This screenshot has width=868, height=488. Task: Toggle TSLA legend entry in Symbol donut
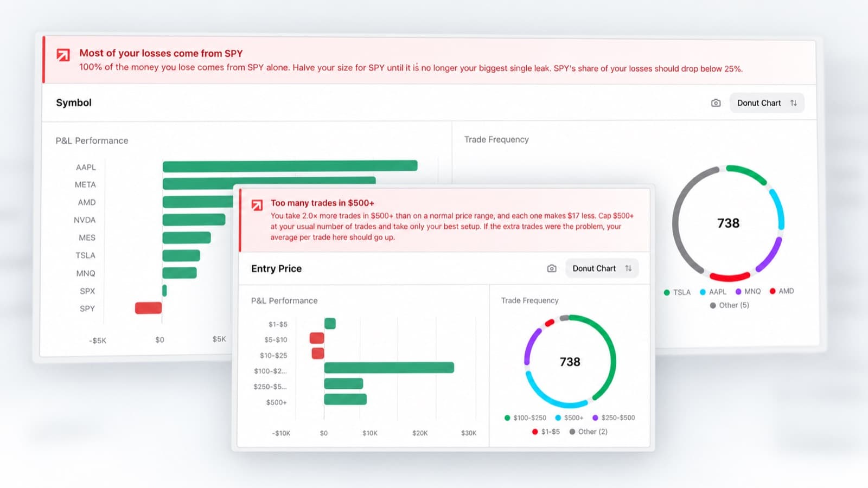pyautogui.click(x=677, y=292)
